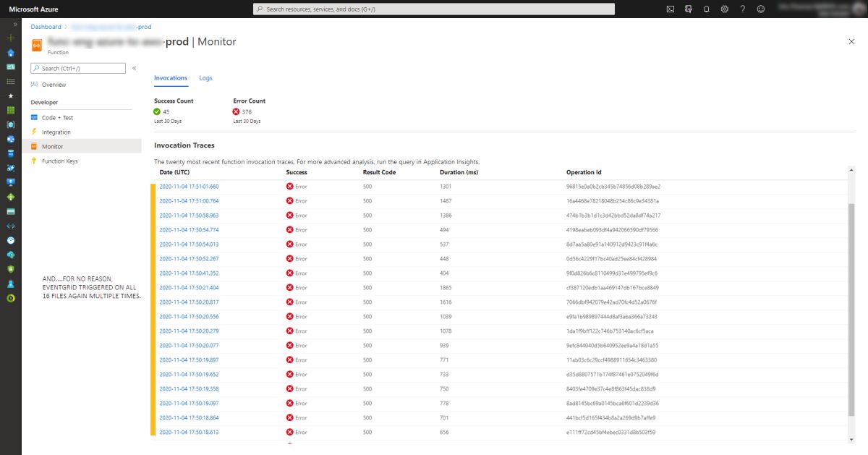868x455 pixels.
Task: Open Azure Cloud Shell from the top bar
Action: tap(671, 9)
